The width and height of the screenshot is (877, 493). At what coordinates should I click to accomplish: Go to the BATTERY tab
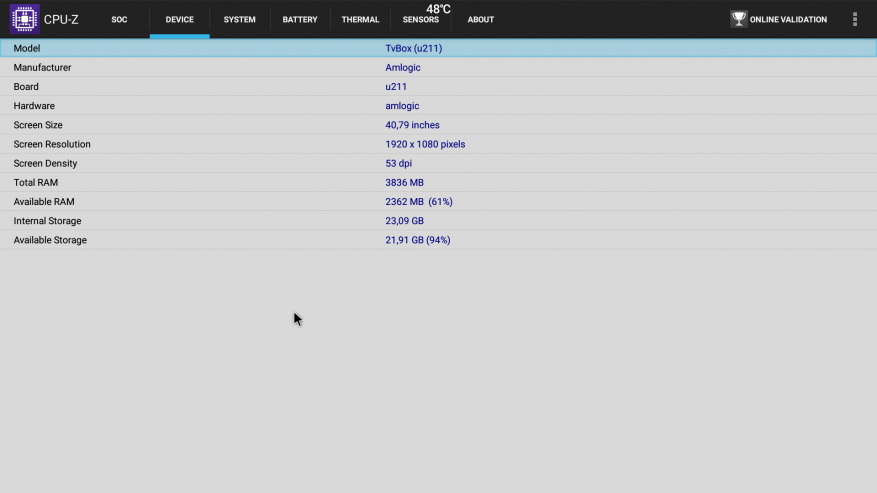coord(300,20)
